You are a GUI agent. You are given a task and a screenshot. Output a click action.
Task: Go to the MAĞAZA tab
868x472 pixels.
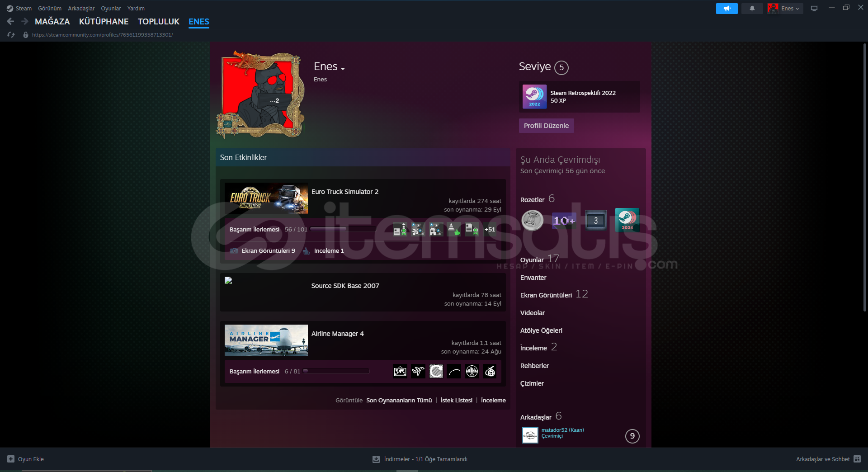pyautogui.click(x=52, y=21)
